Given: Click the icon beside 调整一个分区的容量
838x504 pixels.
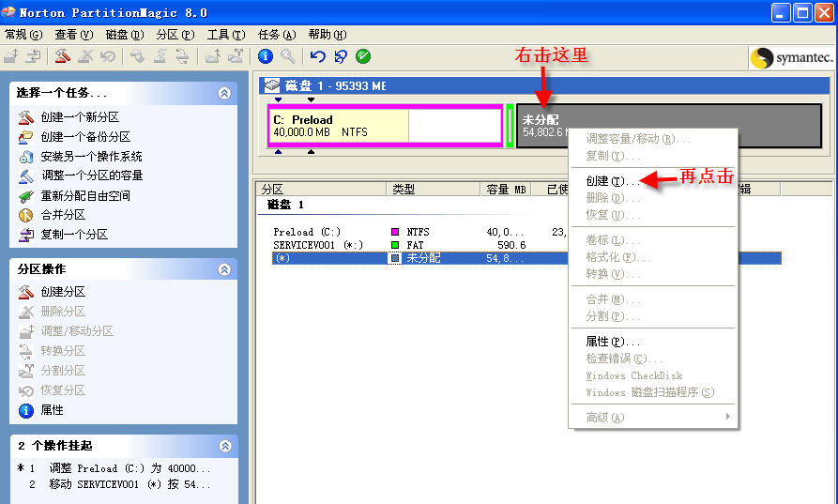Looking at the screenshot, I should pyautogui.click(x=25, y=176).
